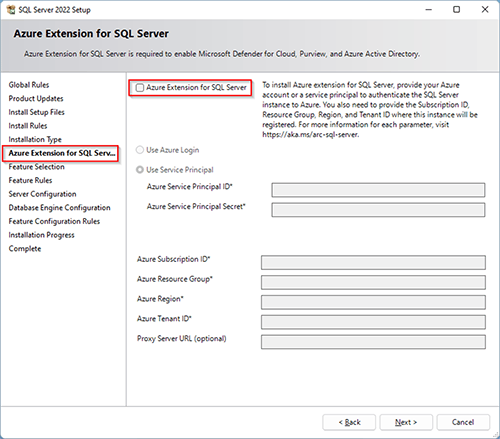This screenshot has width=500, height=439.
Task: Select Server Configuration step in sidebar
Action: [42, 194]
